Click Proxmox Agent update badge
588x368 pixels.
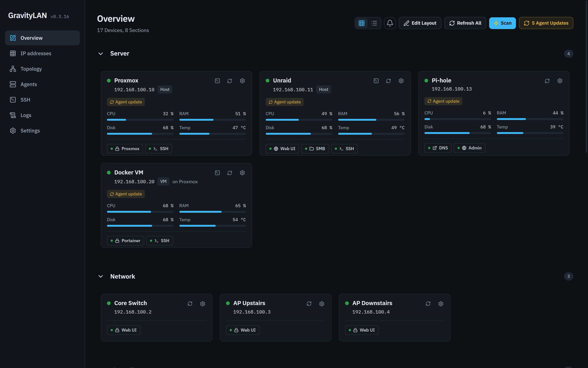[x=126, y=102]
